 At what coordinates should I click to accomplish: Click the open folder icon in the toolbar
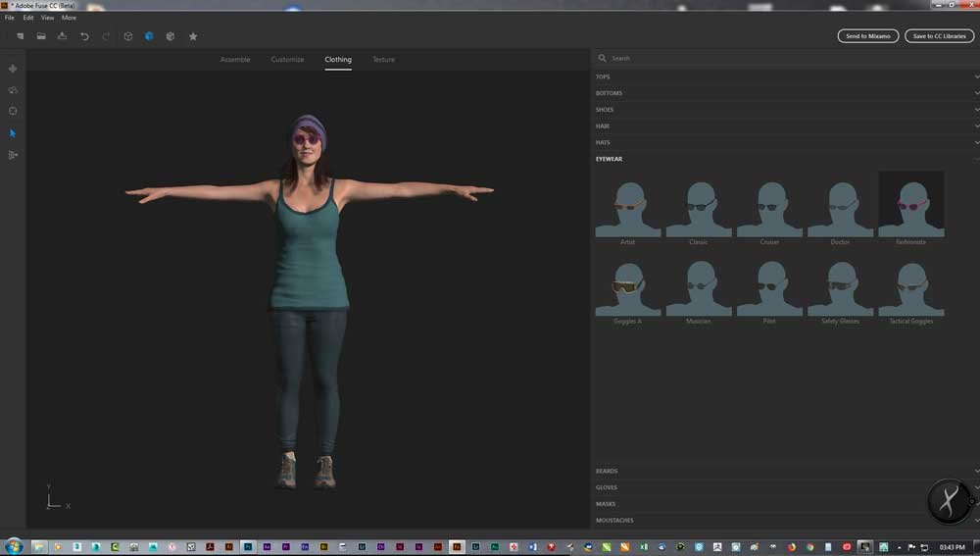(x=41, y=36)
